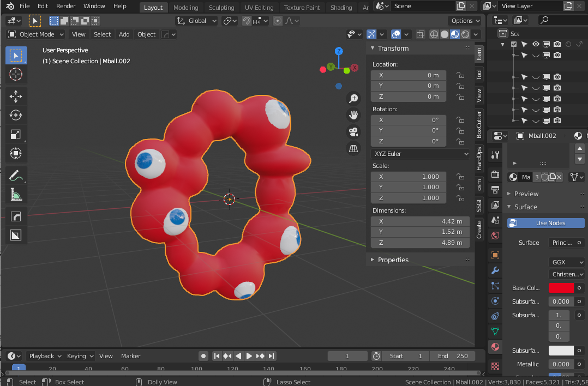Open the Modifier properties tab (wrench icon)
The image size is (588, 386).
495,270
